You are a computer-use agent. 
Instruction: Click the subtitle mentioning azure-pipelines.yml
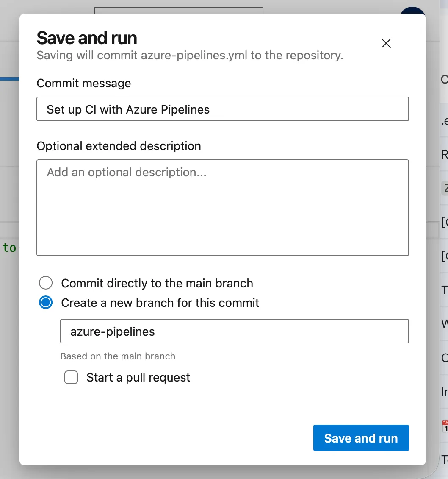tap(190, 56)
